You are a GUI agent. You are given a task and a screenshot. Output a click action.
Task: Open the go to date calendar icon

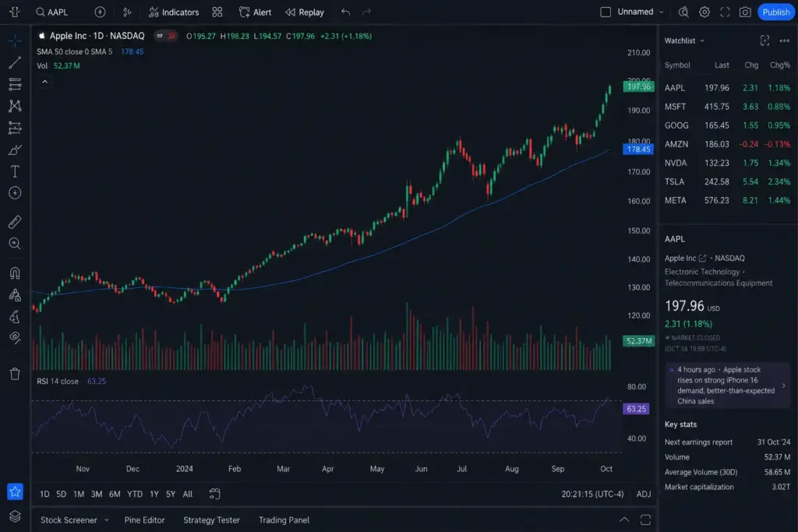tap(215, 494)
